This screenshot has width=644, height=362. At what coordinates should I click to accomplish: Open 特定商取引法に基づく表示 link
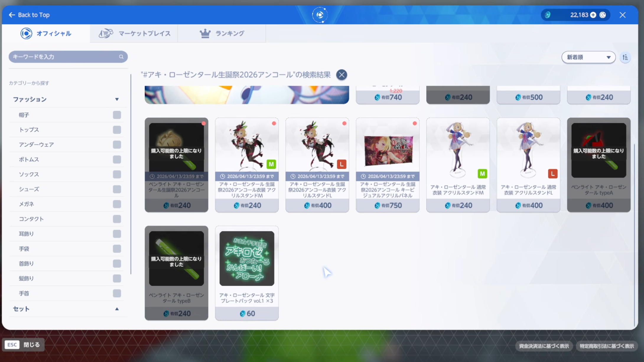pyautogui.click(x=606, y=346)
